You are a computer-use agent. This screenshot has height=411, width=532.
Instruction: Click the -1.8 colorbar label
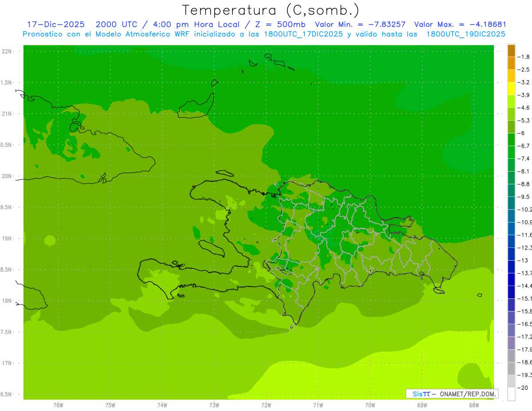click(x=524, y=57)
